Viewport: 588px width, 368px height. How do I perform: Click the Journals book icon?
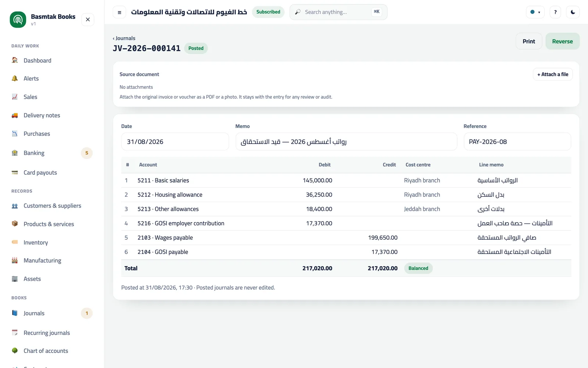15,313
